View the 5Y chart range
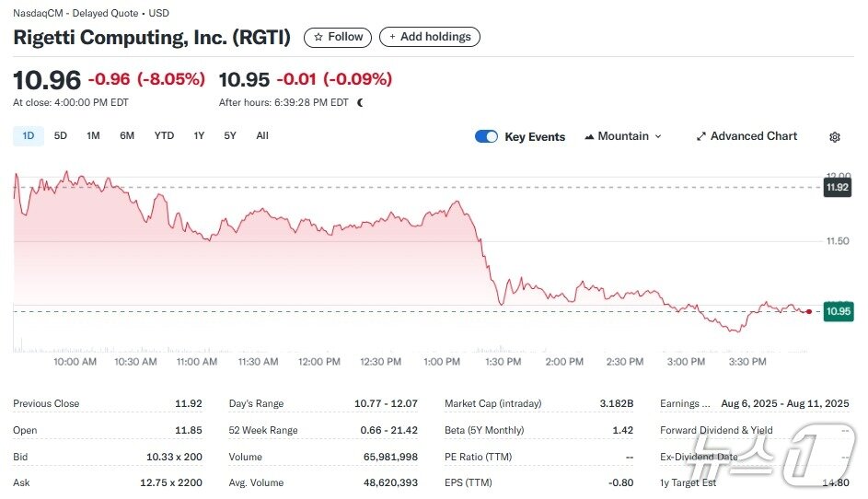Viewport: 868px width, 499px height. pyautogui.click(x=230, y=135)
